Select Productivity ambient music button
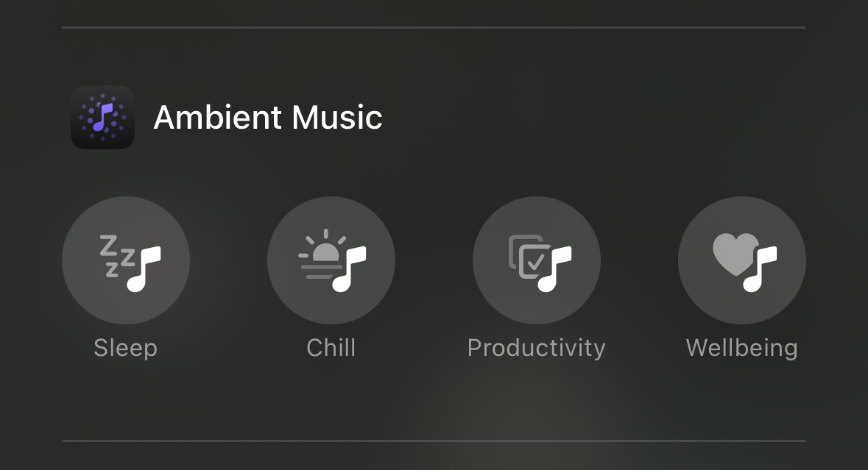868x470 pixels. pos(537,260)
